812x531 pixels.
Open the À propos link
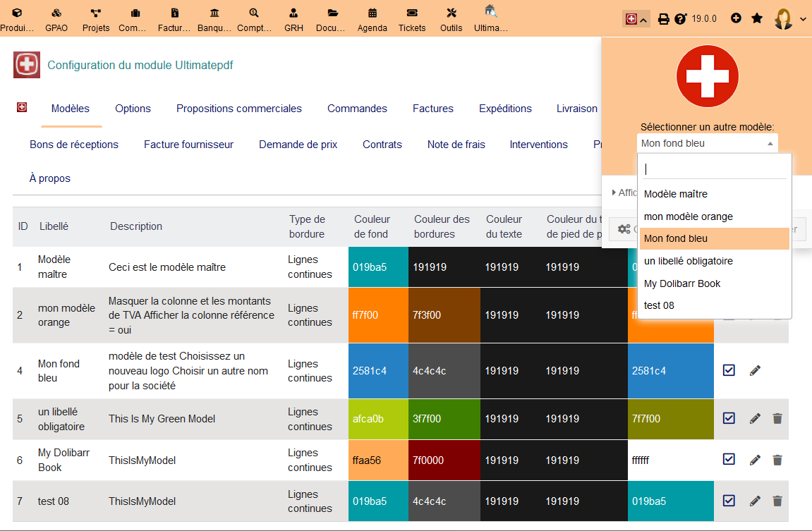[50, 178]
